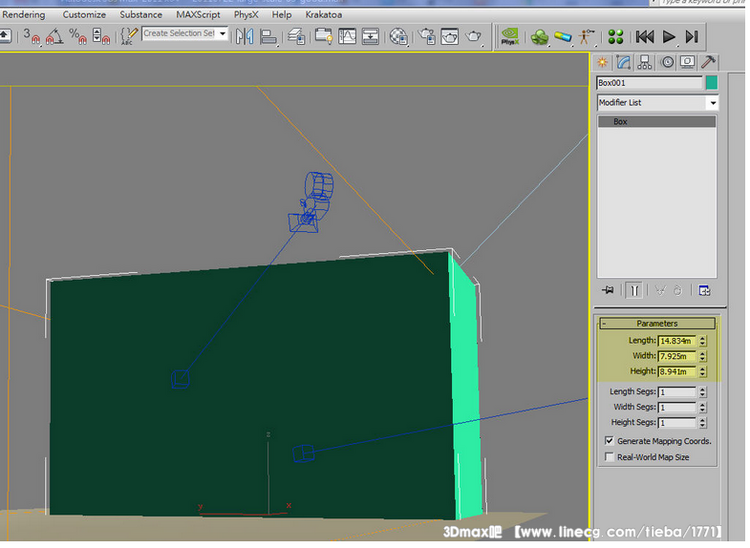
Task: Switch to the Motion panel tab
Action: point(667,63)
